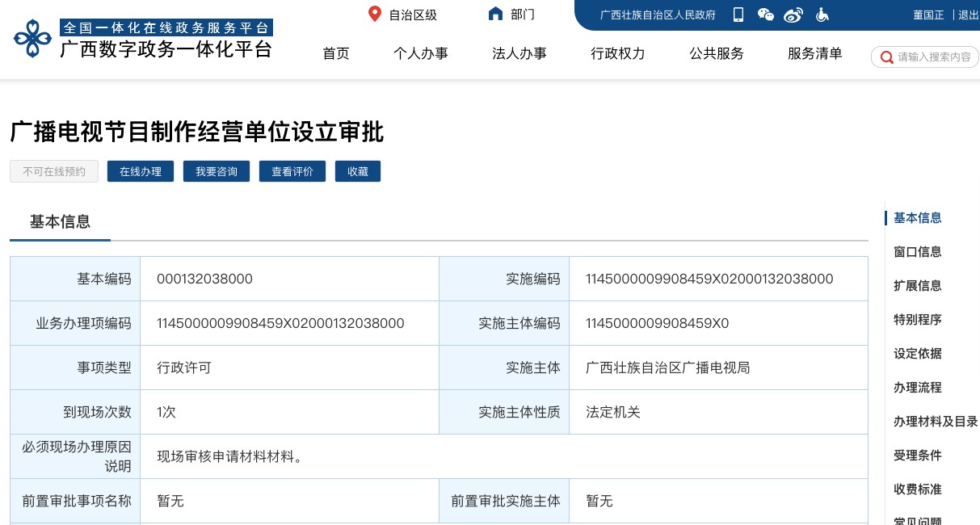Image resolution: width=980 pixels, height=525 pixels.
Task: Jump to 办理流程 in side navigation
Action: tap(917, 388)
